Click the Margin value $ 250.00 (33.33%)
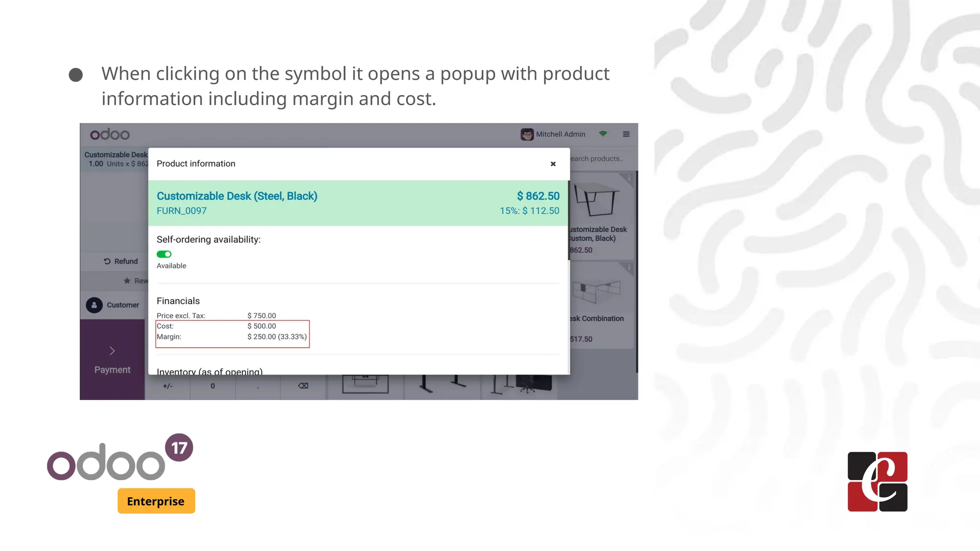The width and height of the screenshot is (980, 551). (x=277, y=337)
